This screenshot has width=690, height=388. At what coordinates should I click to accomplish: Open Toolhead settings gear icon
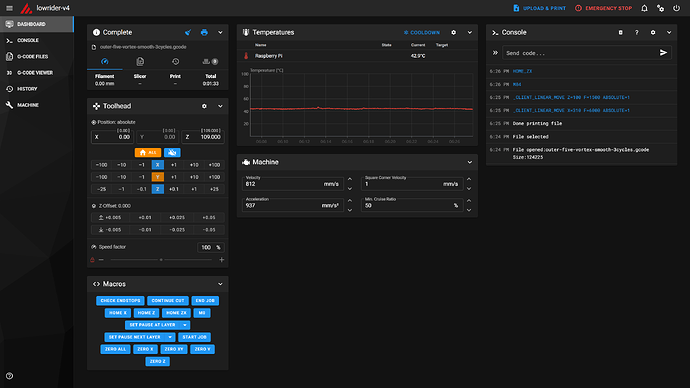coord(204,106)
